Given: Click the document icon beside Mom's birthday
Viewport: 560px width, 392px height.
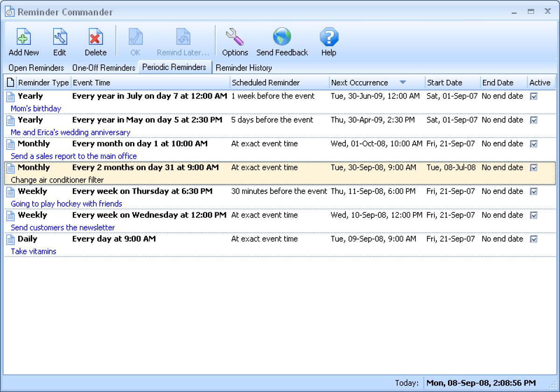Looking at the screenshot, I should pos(10,96).
